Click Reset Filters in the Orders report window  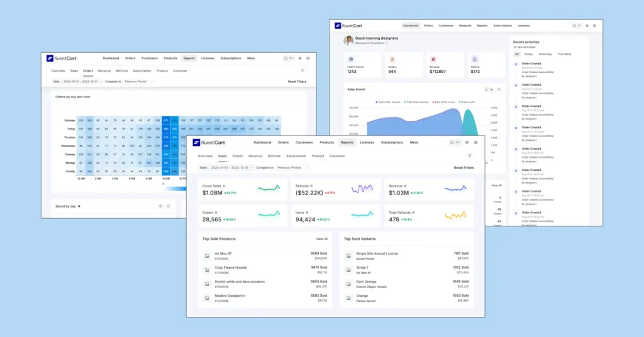point(297,81)
